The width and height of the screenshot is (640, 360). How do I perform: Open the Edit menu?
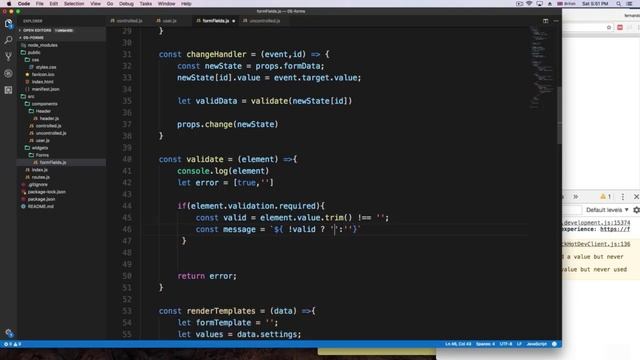click(x=53, y=4)
